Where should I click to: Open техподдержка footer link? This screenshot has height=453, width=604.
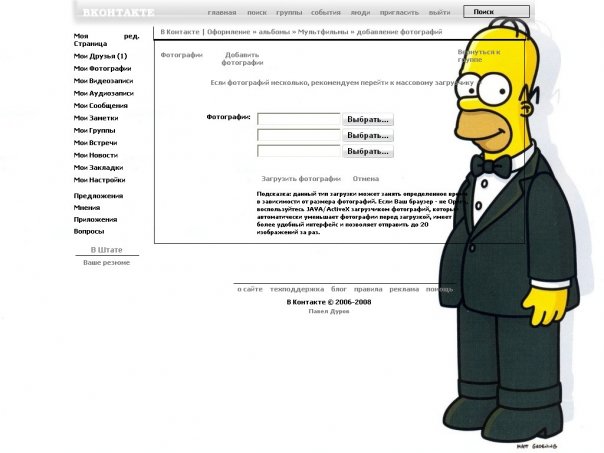point(297,289)
